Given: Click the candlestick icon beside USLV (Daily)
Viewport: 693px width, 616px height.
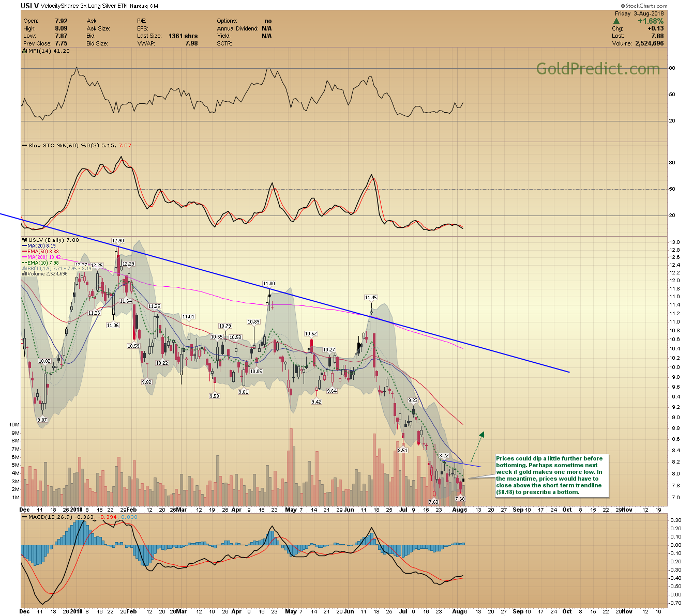Looking at the screenshot, I should click(24, 240).
